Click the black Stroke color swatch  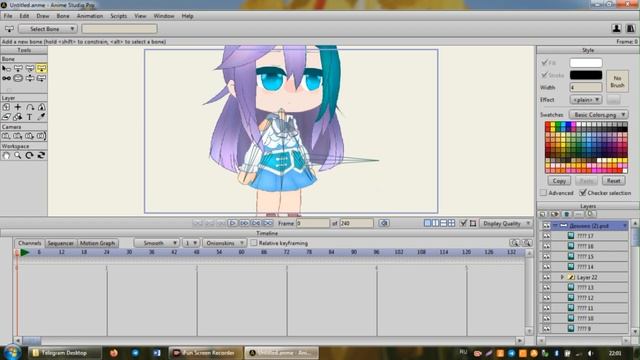[586, 75]
